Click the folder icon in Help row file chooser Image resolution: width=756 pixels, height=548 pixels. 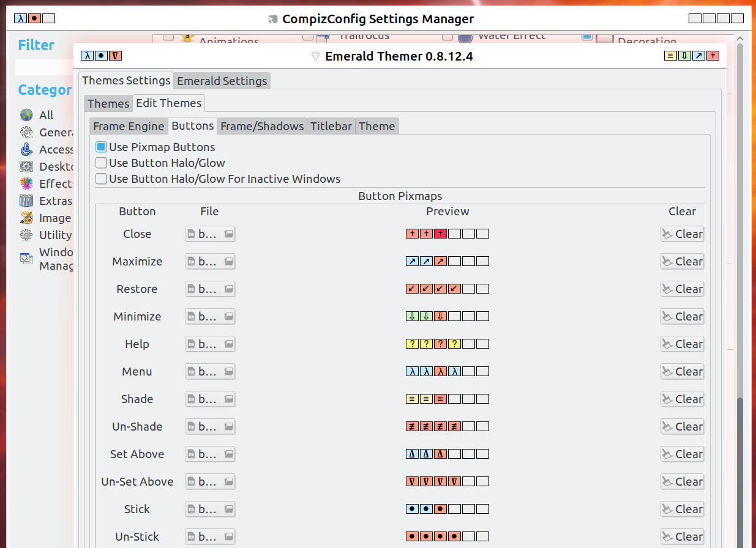coord(228,344)
